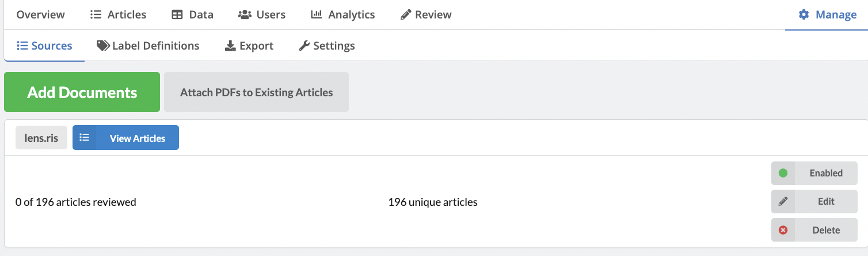Screen dimensions: 868x256
Task: Open the Overview tab
Action: tap(41, 15)
